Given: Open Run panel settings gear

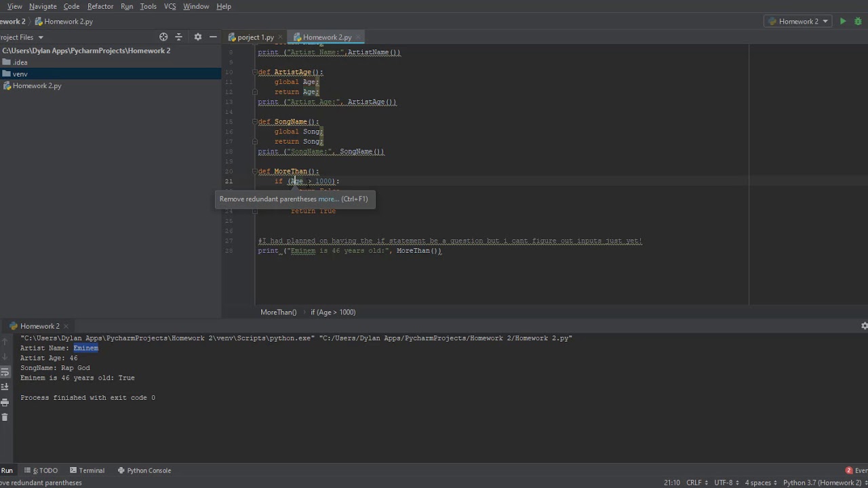Looking at the screenshot, I should [x=864, y=326].
